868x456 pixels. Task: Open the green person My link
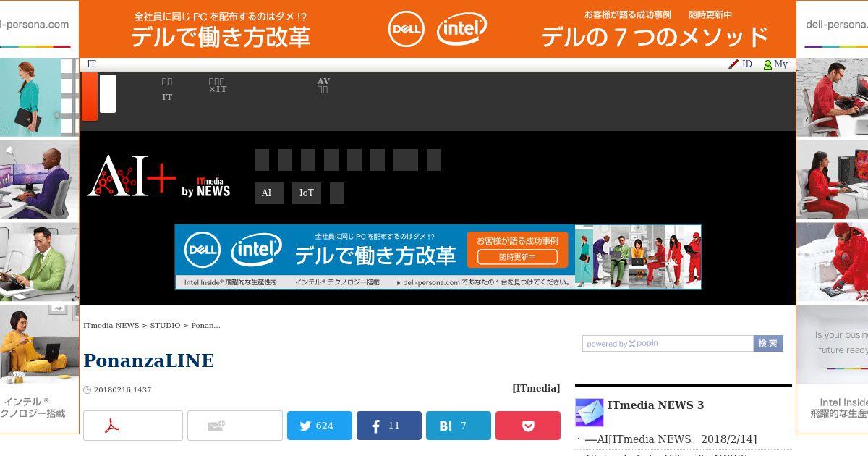pyautogui.click(x=775, y=64)
